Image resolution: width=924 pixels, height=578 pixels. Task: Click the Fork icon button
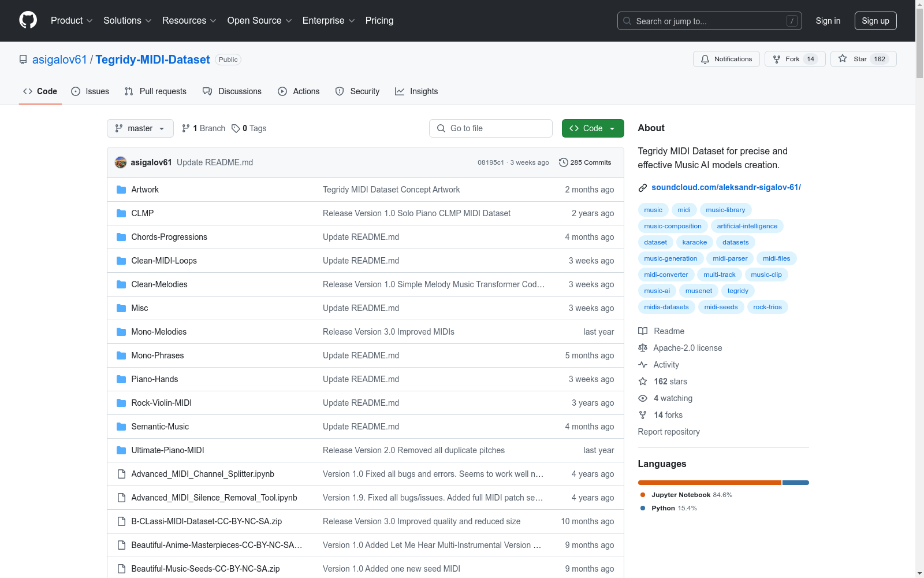pos(777,59)
